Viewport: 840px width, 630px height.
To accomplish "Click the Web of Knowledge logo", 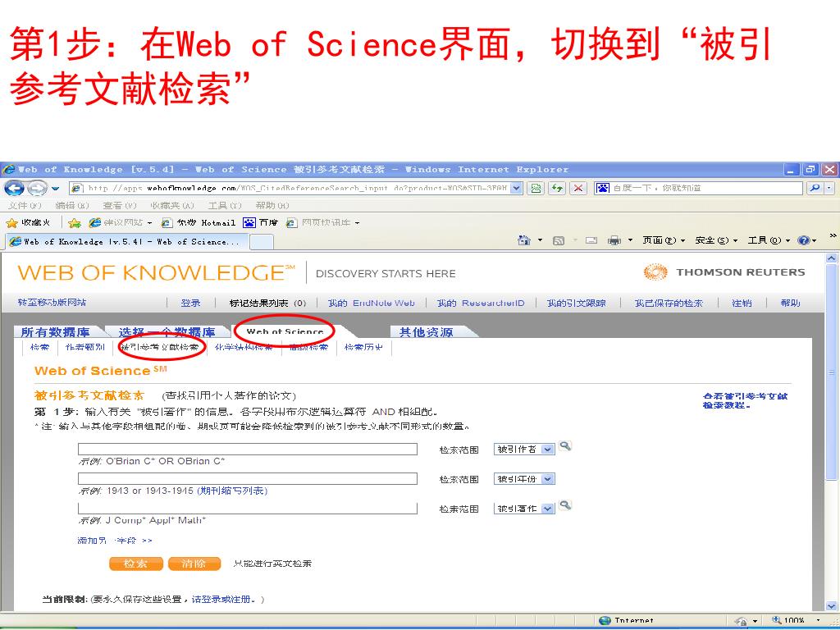I will pyautogui.click(x=156, y=272).
